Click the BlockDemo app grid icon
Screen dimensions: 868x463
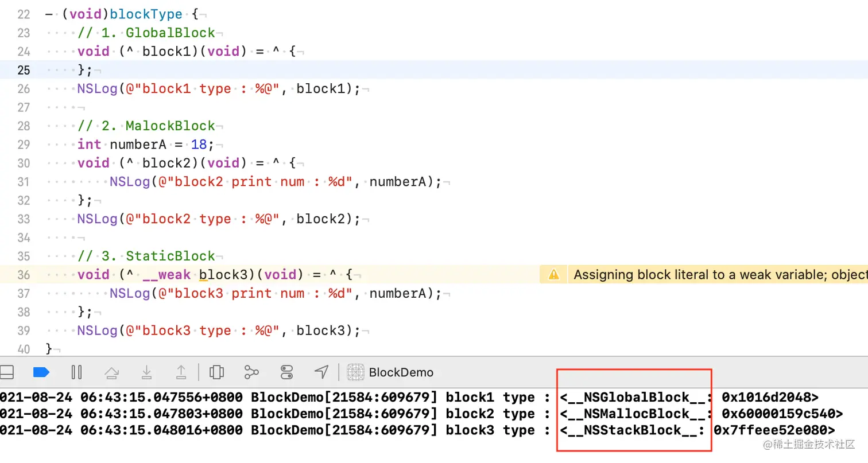356,372
